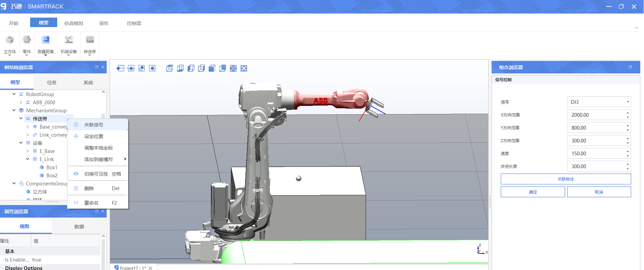
Task: Switch viewport to top view cube
Action: pos(170,68)
